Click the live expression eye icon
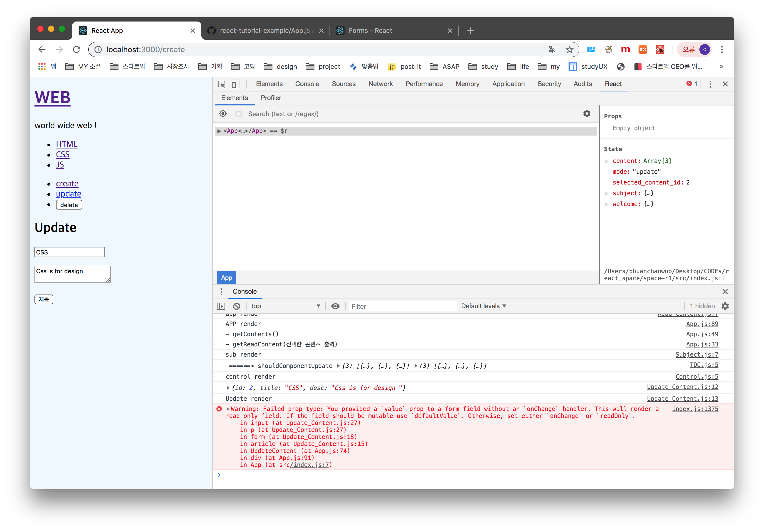Viewport: 764px width, 532px height. (335, 306)
